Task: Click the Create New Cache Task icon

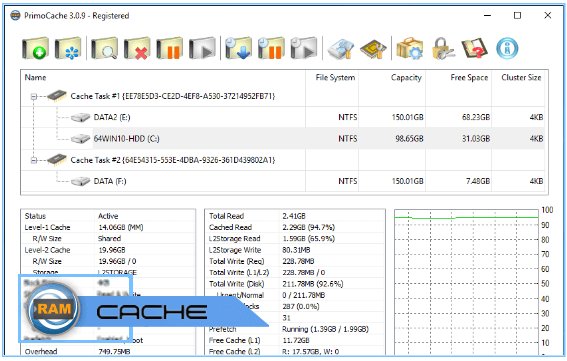Action: (35, 48)
